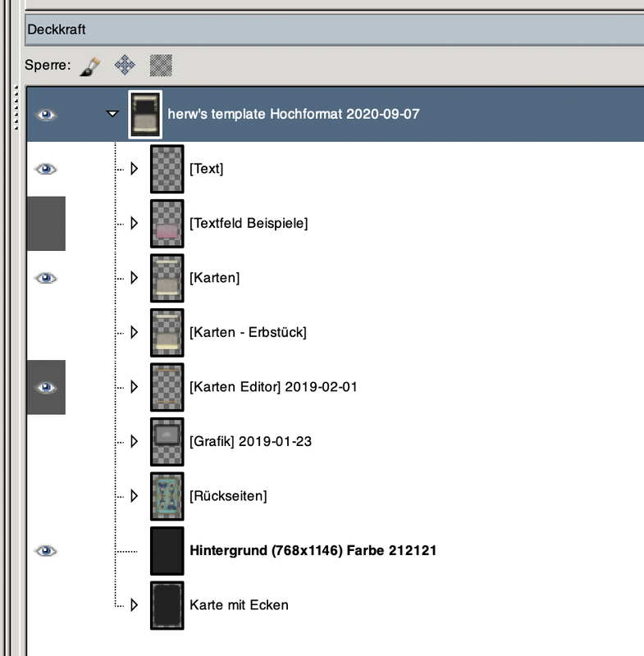Hide the [Text] layer group
The width and height of the screenshot is (644, 656).
pos(46,169)
